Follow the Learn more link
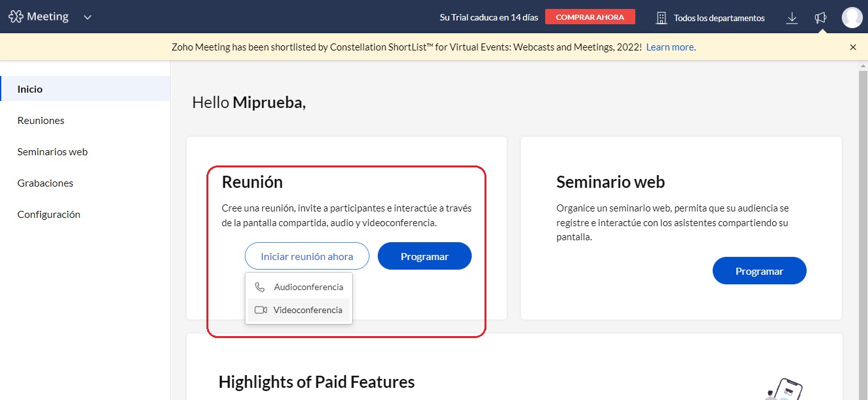Screen dimensions: 868x400 (x=670, y=47)
